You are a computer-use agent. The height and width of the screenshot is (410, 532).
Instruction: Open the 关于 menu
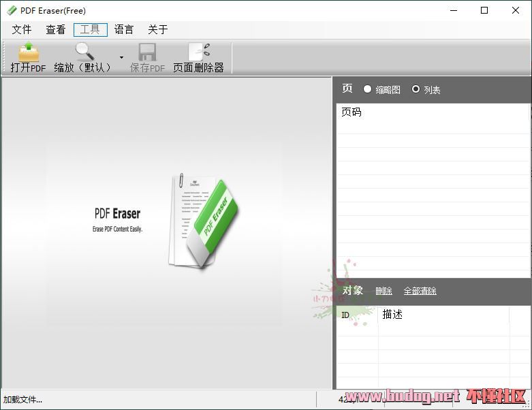158,30
